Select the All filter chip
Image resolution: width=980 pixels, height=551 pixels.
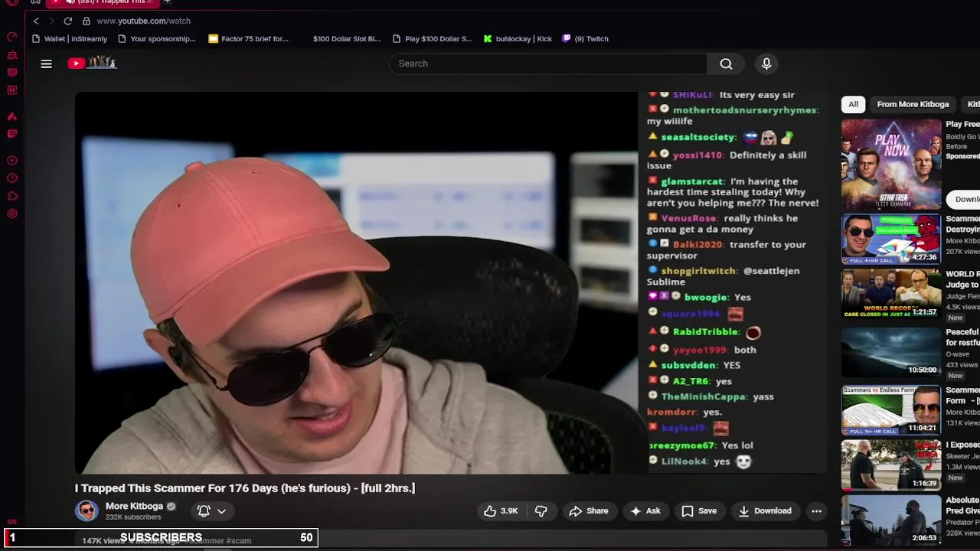tap(853, 104)
